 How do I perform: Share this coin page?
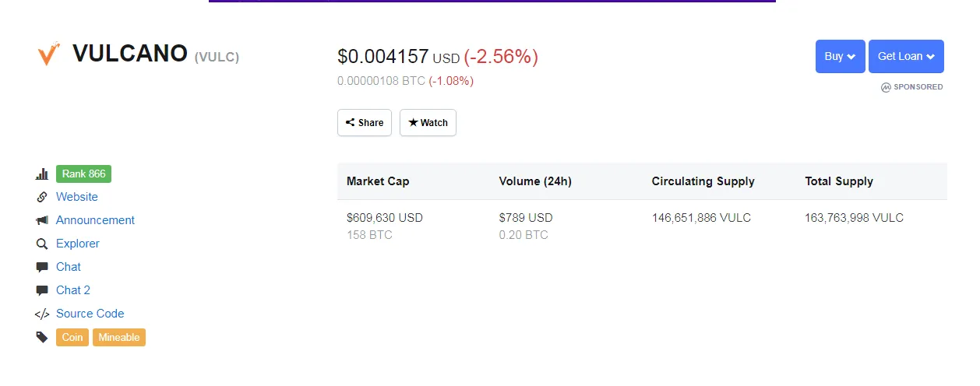coord(365,123)
